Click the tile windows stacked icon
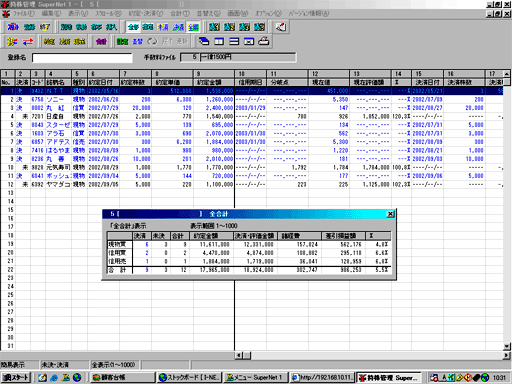This screenshot has height=384, width=512. [x=234, y=41]
